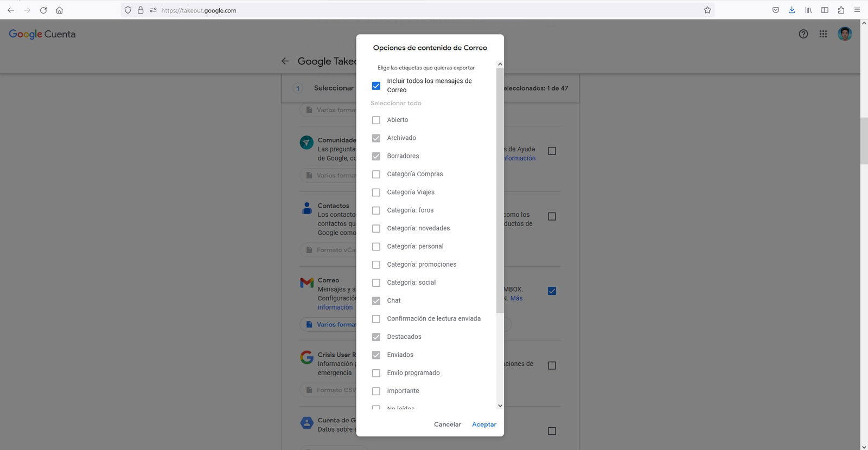
Task: Check the Contactos product checkbox
Action: (x=552, y=216)
